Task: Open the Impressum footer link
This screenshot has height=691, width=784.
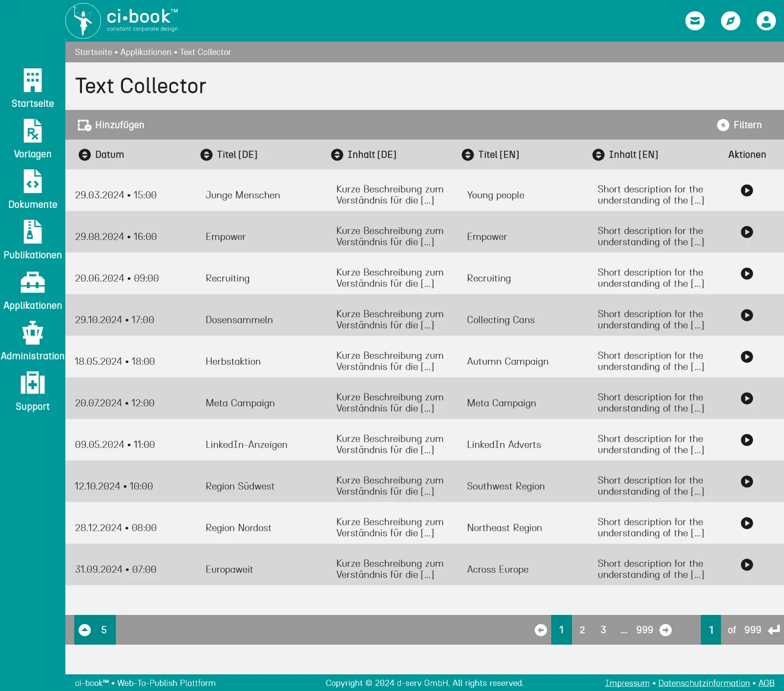Action: [627, 683]
